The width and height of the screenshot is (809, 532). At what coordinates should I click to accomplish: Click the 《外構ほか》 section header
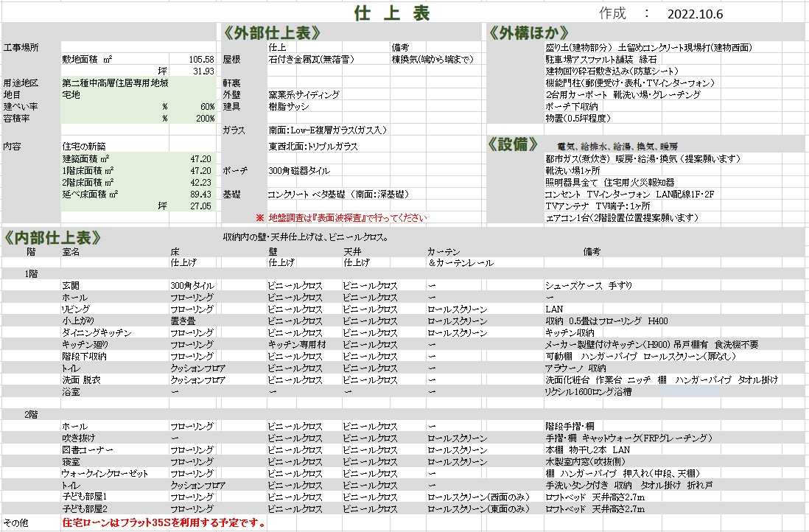(x=528, y=33)
